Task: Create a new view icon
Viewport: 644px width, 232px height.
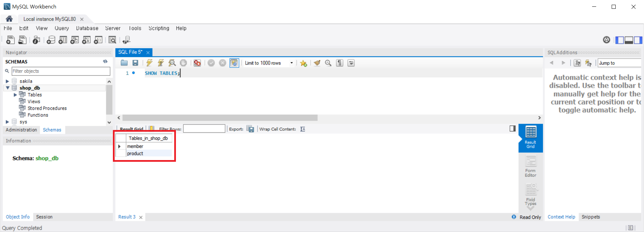Action: point(74,40)
